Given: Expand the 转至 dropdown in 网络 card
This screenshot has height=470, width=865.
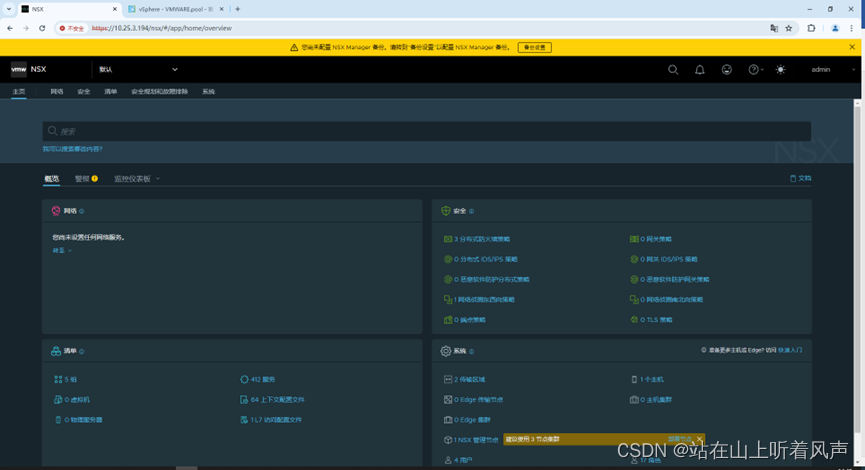Looking at the screenshot, I should click(62, 250).
